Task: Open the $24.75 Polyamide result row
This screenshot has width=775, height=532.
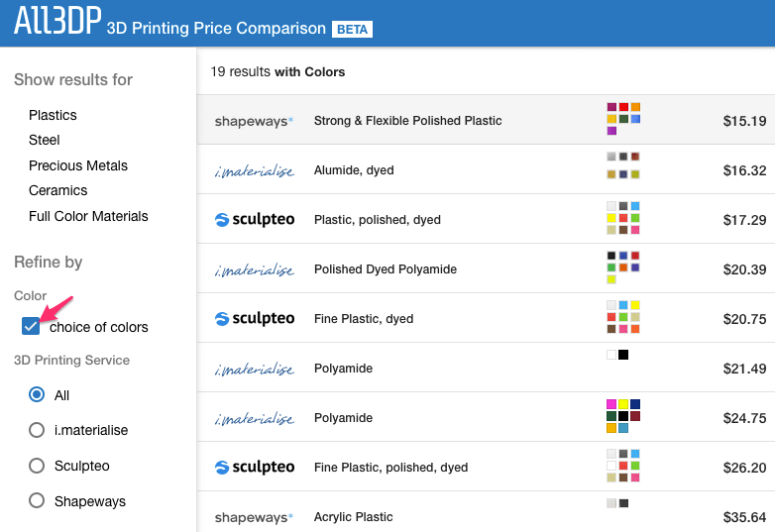Action: pos(486,417)
